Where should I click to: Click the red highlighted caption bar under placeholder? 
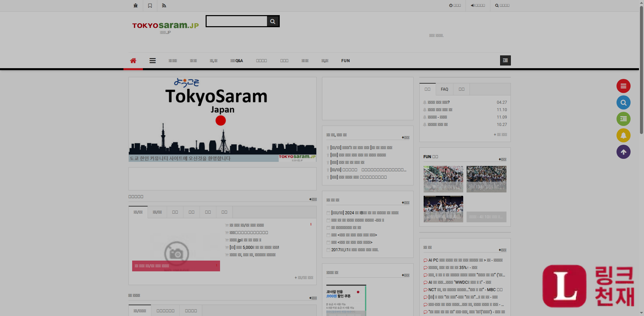pyautogui.click(x=176, y=266)
